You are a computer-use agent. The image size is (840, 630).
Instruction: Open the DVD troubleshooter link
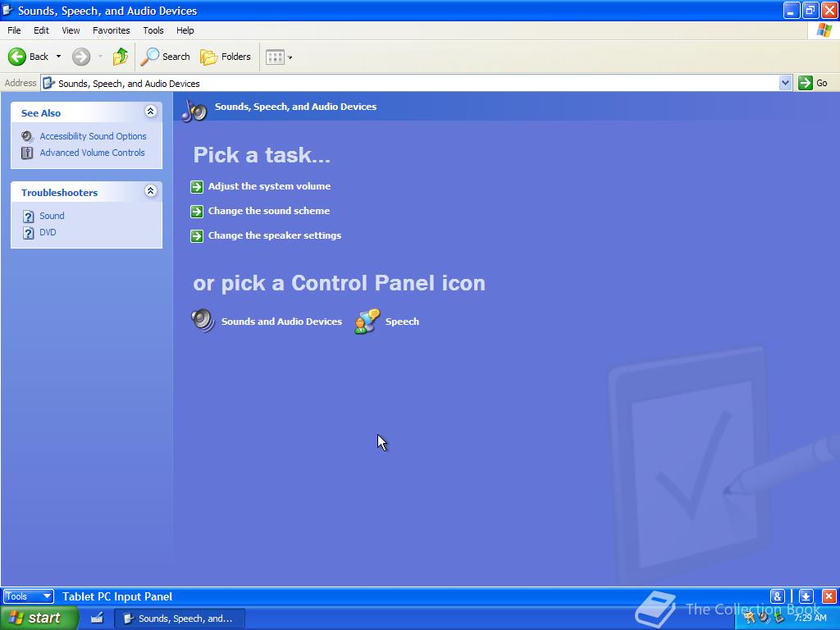coord(48,232)
